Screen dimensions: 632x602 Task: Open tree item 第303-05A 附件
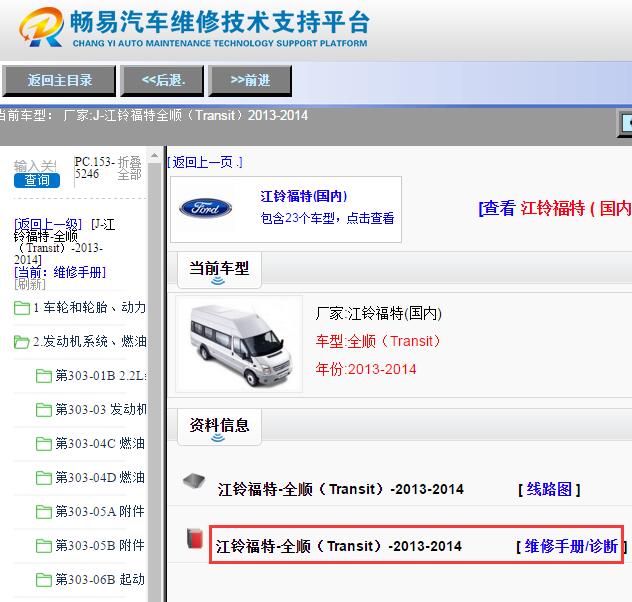(100, 512)
